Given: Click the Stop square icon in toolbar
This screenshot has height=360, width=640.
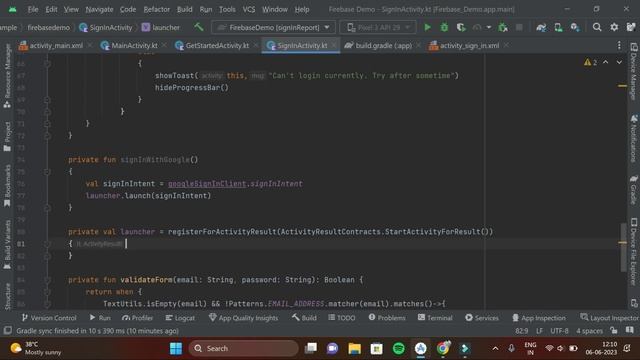Looking at the screenshot, I should click(x=519, y=27).
